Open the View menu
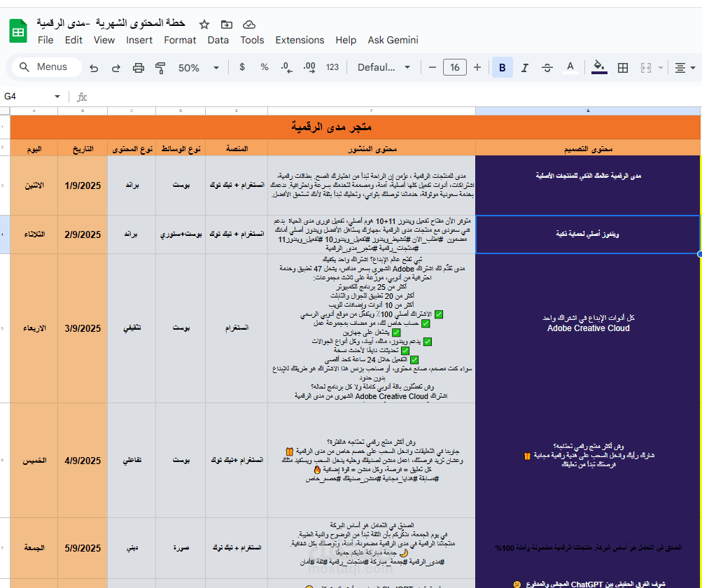This screenshot has width=702, height=588. [x=104, y=40]
